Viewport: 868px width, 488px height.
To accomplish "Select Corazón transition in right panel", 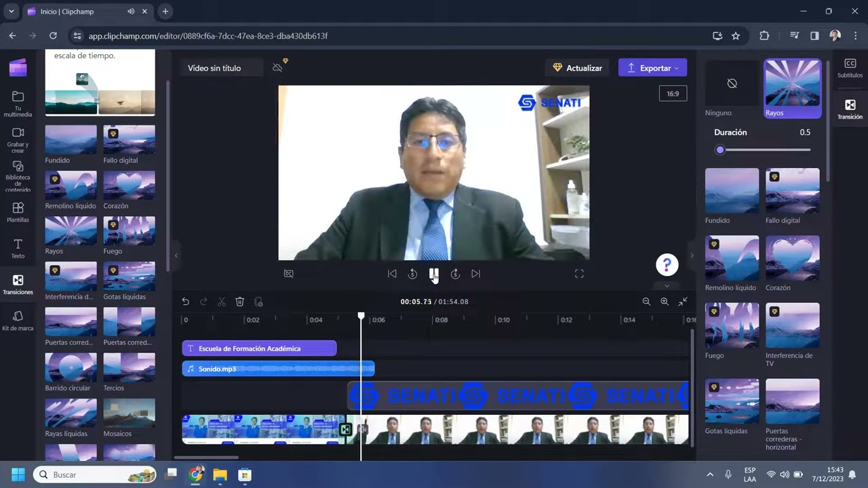I will point(792,263).
